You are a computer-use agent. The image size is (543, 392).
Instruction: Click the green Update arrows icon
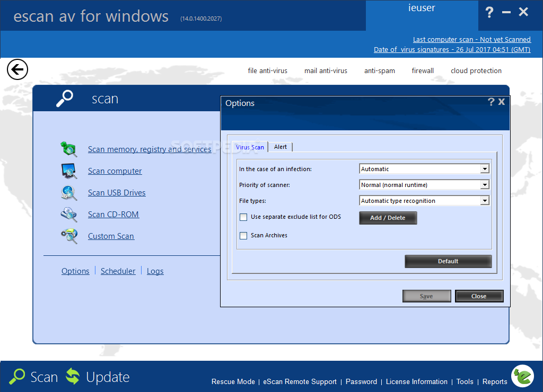click(73, 377)
